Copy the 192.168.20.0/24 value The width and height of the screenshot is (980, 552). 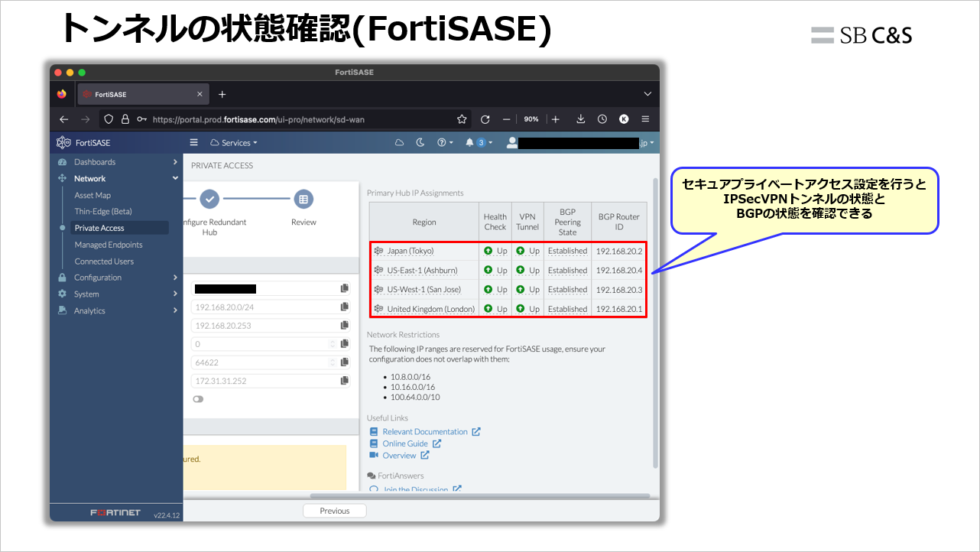pos(345,307)
